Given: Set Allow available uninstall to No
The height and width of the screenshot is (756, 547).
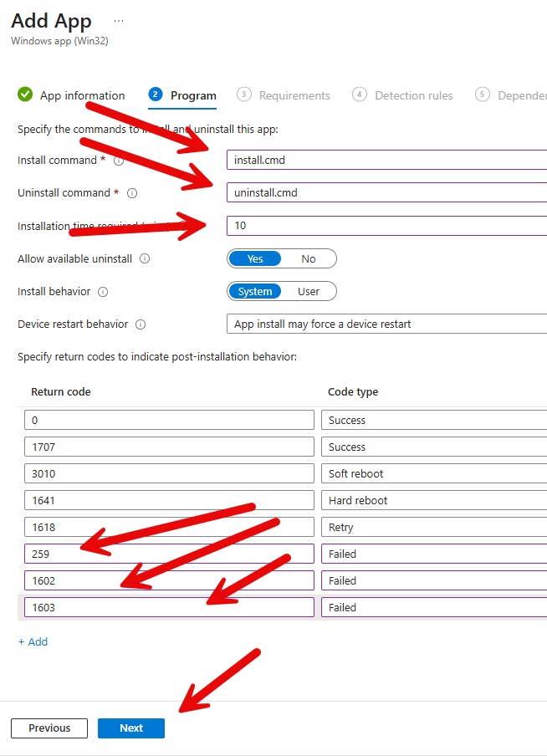Looking at the screenshot, I should (x=309, y=258).
